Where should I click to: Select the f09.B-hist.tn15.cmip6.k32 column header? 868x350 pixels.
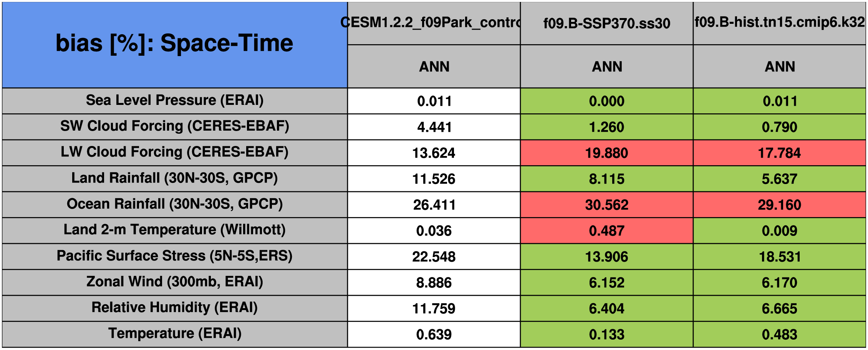coord(779,22)
